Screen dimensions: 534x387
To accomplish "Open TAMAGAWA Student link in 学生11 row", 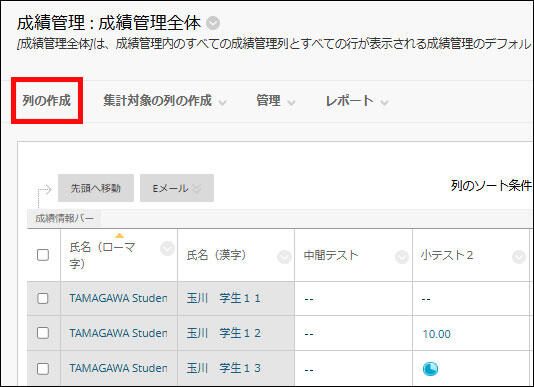I will 118,298.
